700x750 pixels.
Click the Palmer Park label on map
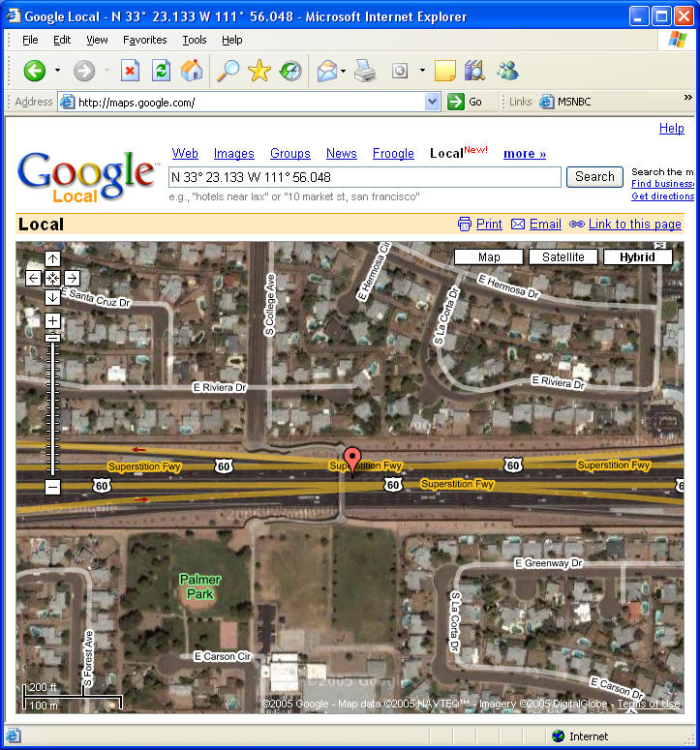[x=200, y=586]
